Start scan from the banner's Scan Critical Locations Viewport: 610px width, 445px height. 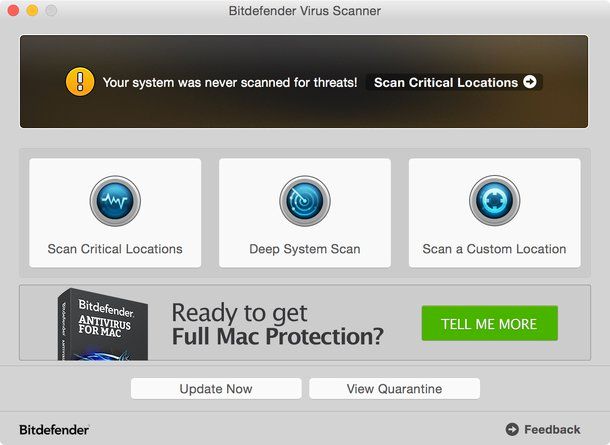[454, 82]
